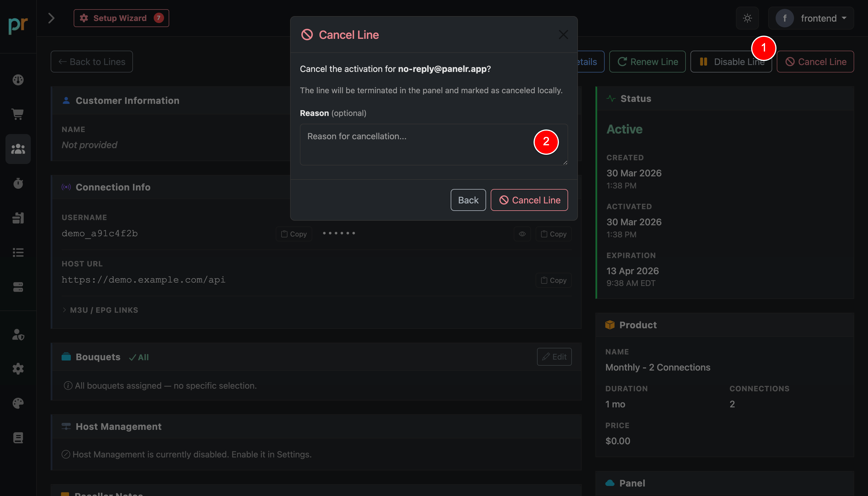
Task: Toggle light theme with the sun icon
Action: click(x=747, y=18)
